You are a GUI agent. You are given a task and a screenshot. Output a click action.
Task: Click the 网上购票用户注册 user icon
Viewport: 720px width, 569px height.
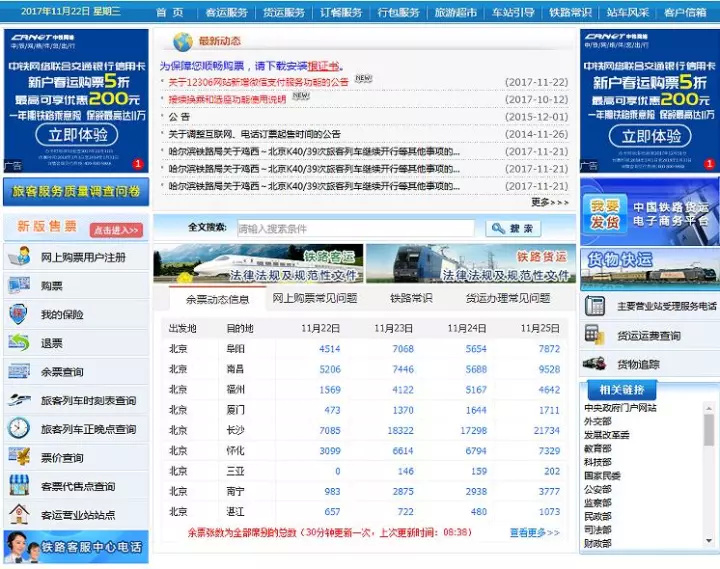(19, 257)
